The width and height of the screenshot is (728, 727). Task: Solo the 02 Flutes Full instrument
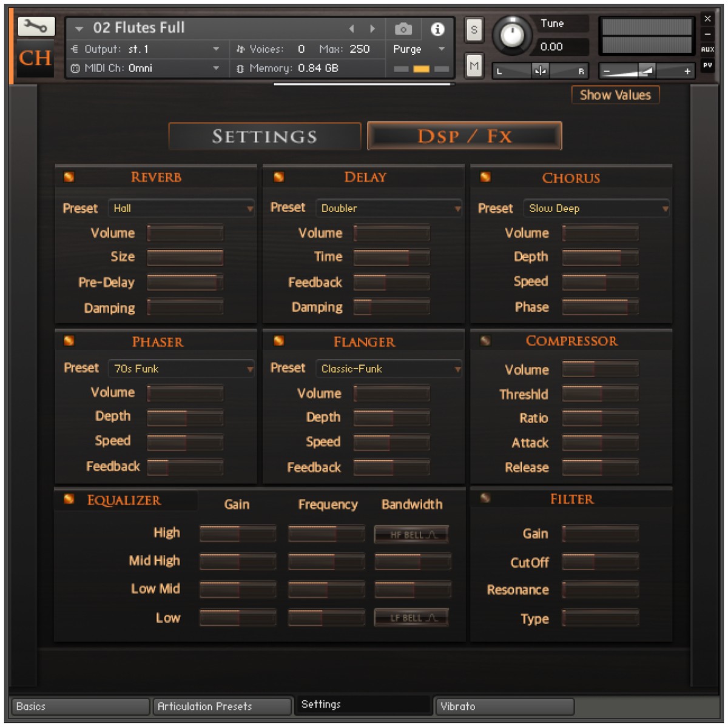(474, 30)
